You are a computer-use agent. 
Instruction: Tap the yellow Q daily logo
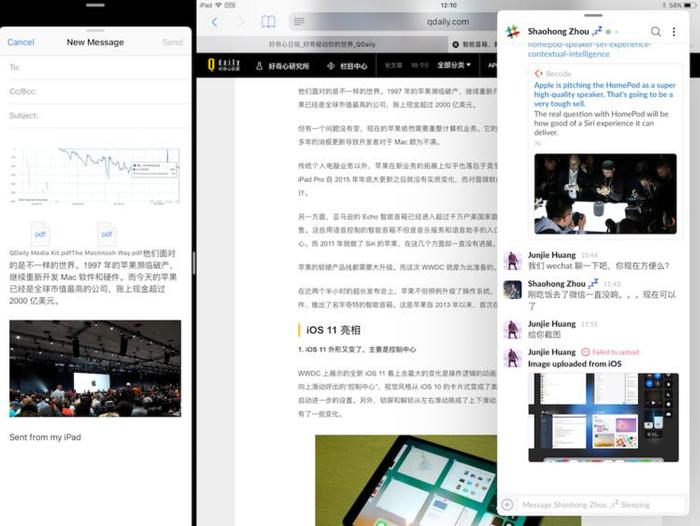(224, 65)
